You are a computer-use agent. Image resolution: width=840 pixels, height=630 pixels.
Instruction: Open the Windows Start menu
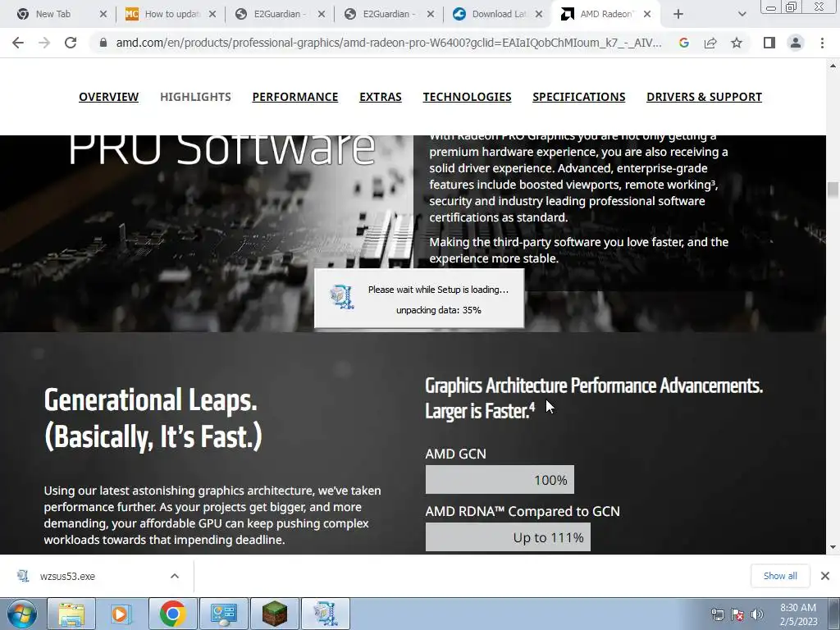(21, 614)
